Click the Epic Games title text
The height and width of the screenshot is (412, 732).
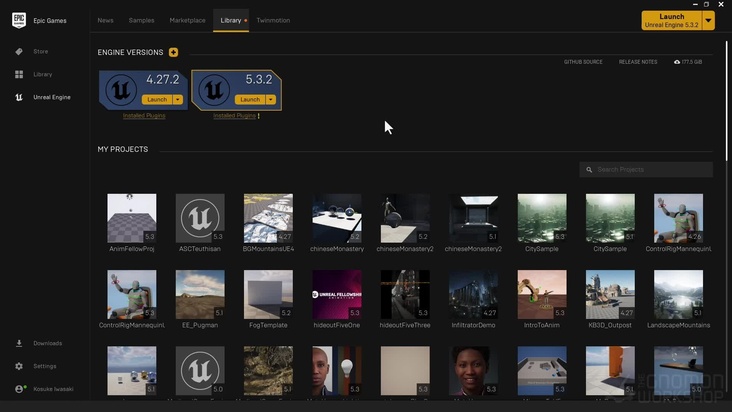pos(50,21)
